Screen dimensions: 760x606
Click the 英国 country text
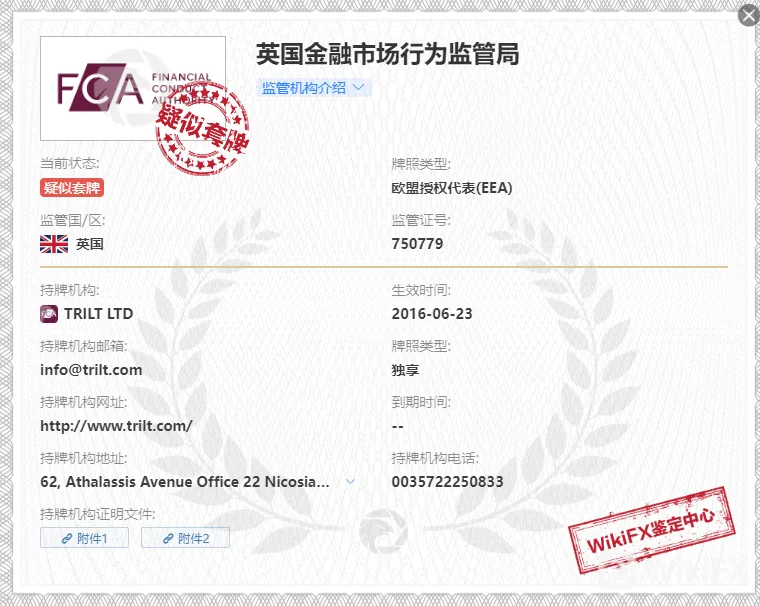click(90, 244)
